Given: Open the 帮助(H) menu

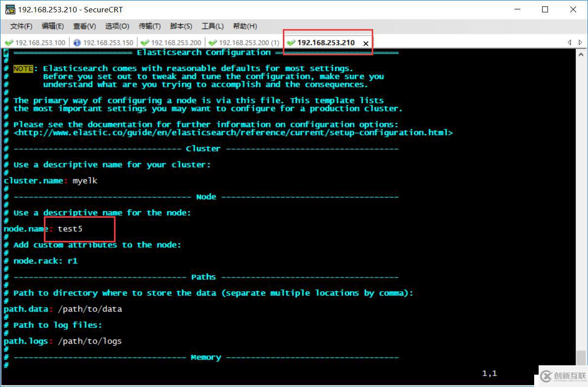Looking at the screenshot, I should pyautogui.click(x=245, y=26).
